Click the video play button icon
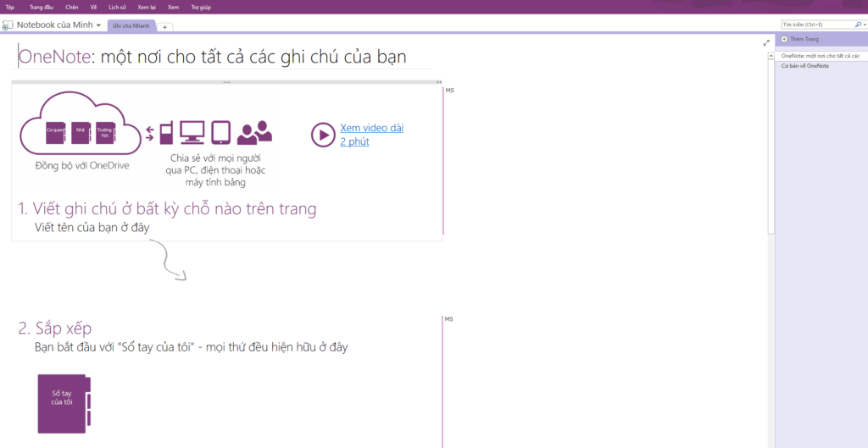This screenshot has height=448, width=868. pos(322,135)
